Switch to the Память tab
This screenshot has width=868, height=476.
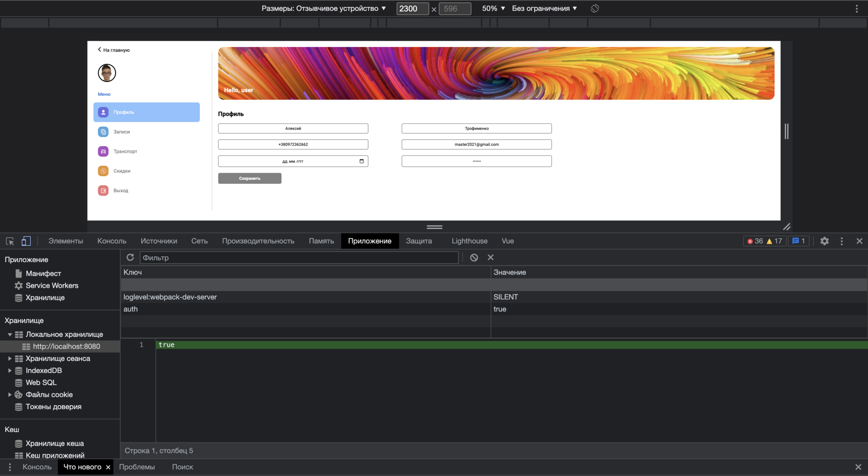[x=322, y=241]
